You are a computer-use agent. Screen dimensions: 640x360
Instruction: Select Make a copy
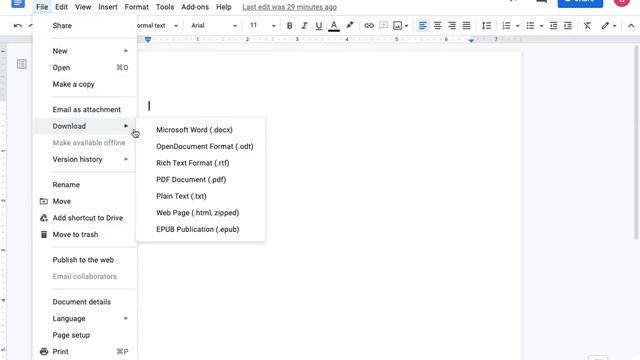click(x=85, y=84)
